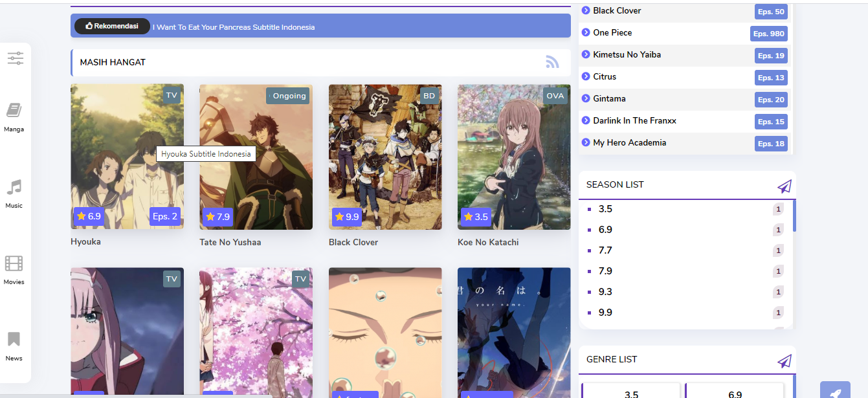Screen dimensions: 868x398
Task: Open Kimetsu No Yaiba in the episode list
Action: click(627, 54)
